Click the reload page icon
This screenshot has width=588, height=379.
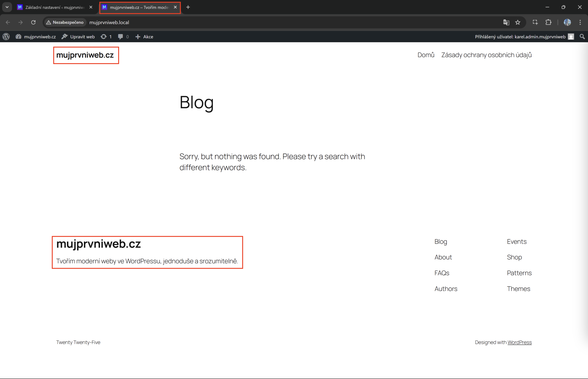coord(34,22)
